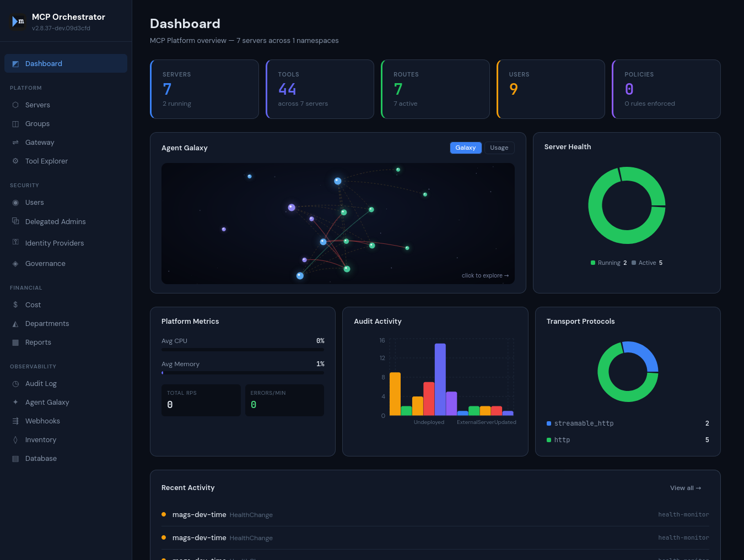
Task: Click the version text v2.8.37-dev.09d3cfd
Action: [x=61, y=28]
